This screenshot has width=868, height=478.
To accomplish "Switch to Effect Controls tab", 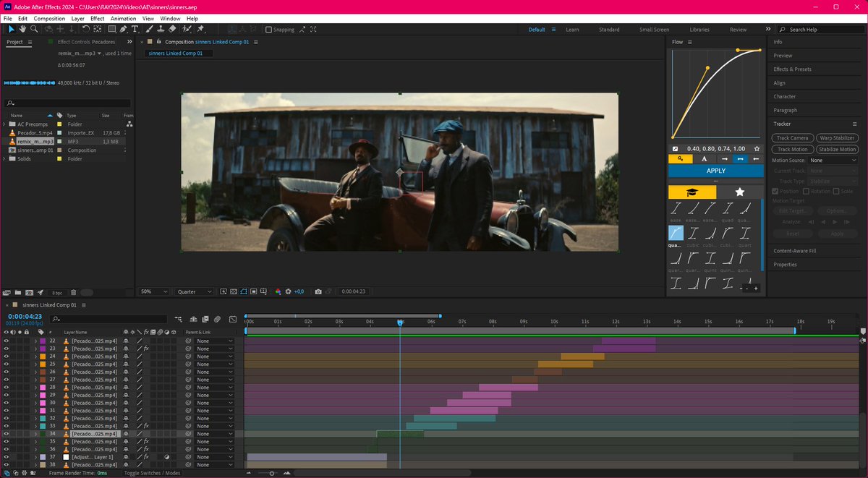I will [87, 42].
